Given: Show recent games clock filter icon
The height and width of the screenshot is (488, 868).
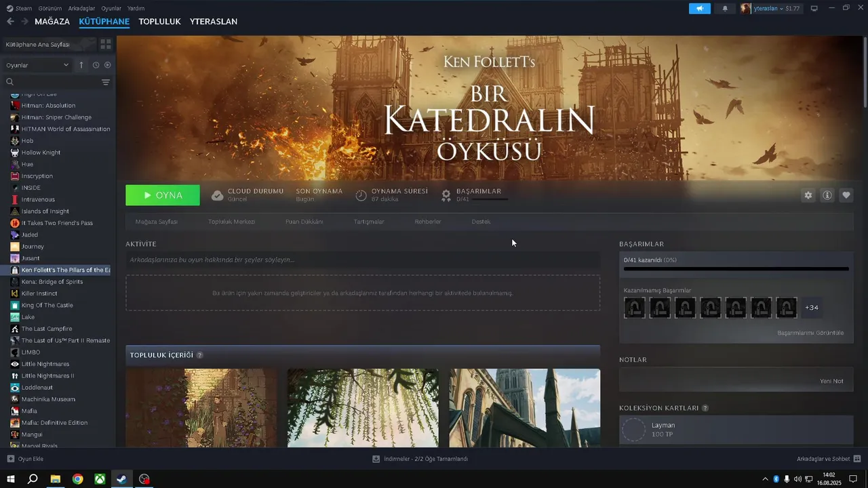Looking at the screenshot, I should 96,65.
